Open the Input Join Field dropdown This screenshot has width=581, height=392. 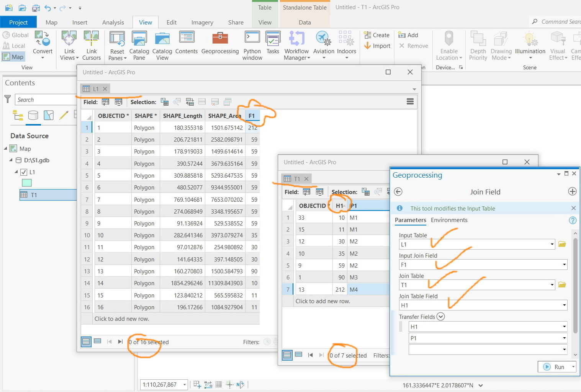point(564,265)
